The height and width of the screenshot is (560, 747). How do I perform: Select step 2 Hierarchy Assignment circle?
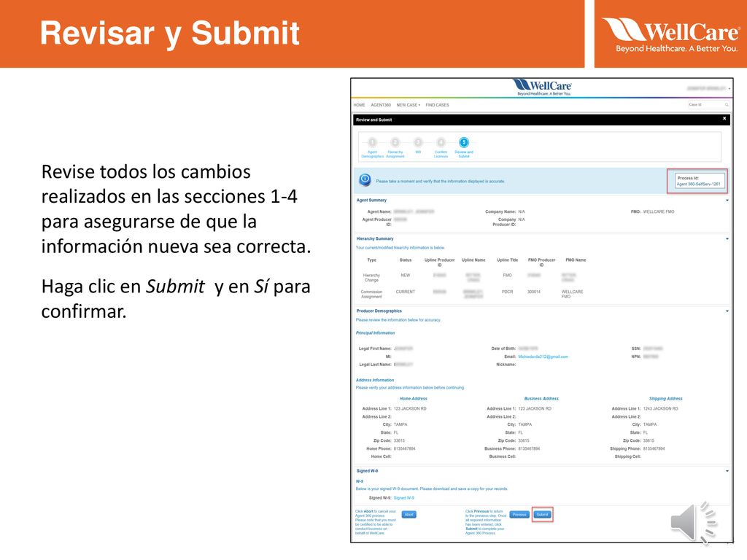point(395,142)
